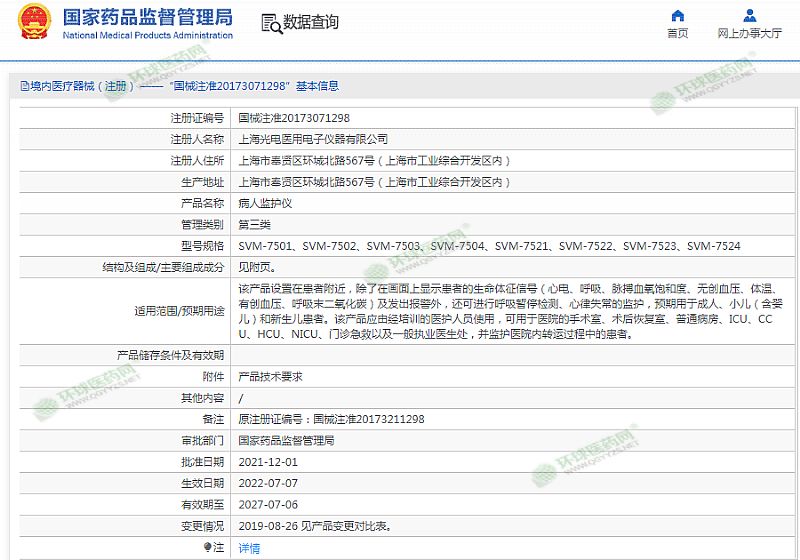Go to 首页 via its text label

coord(677,33)
